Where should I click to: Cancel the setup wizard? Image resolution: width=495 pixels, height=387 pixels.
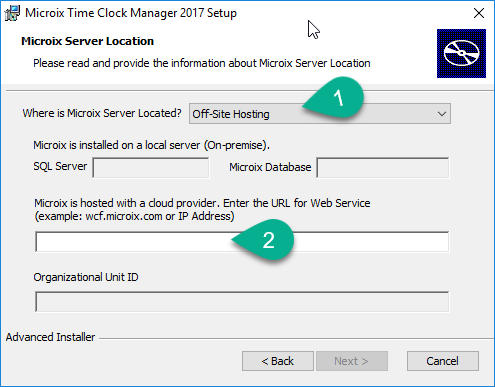(x=443, y=361)
